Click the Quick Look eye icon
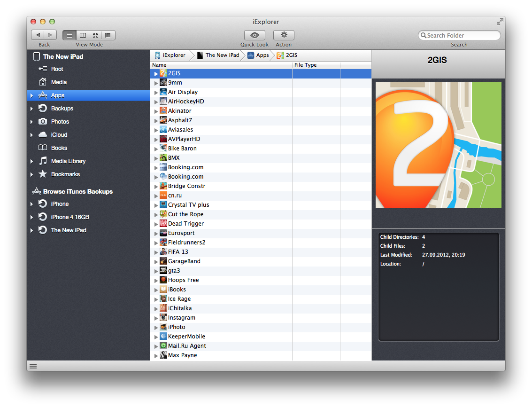Image resolution: width=532 pixels, height=408 pixels. (254, 35)
